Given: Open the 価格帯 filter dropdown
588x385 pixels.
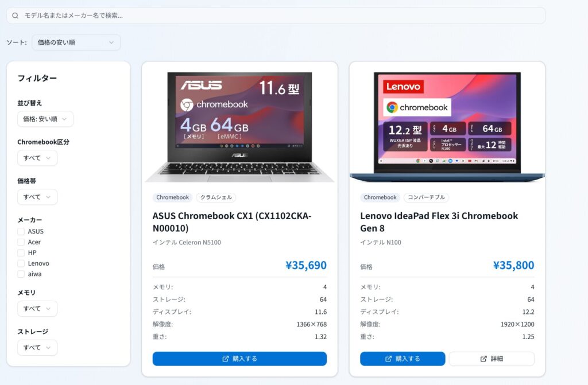Looking at the screenshot, I should coord(37,197).
